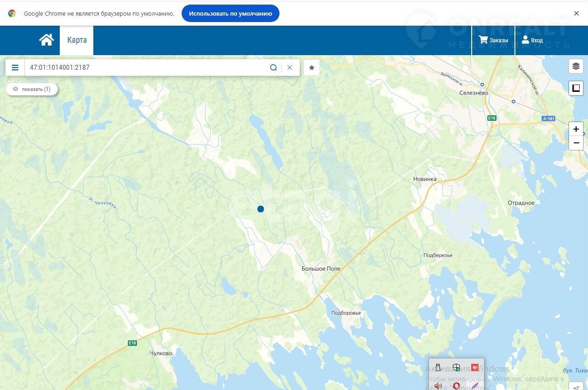This screenshot has height=390, width=588.
Task: Clear the search with X icon
Action: [x=290, y=68]
